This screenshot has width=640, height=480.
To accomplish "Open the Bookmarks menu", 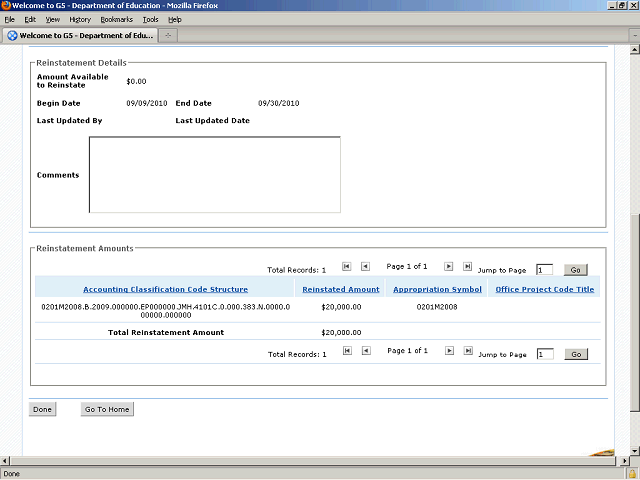I will [x=116, y=19].
